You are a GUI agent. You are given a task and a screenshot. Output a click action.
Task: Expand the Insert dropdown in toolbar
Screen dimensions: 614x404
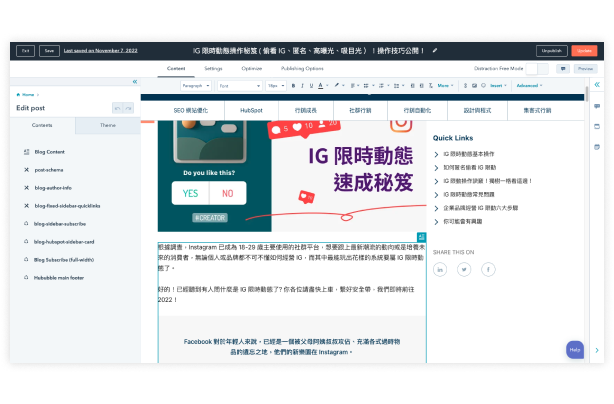[497, 86]
